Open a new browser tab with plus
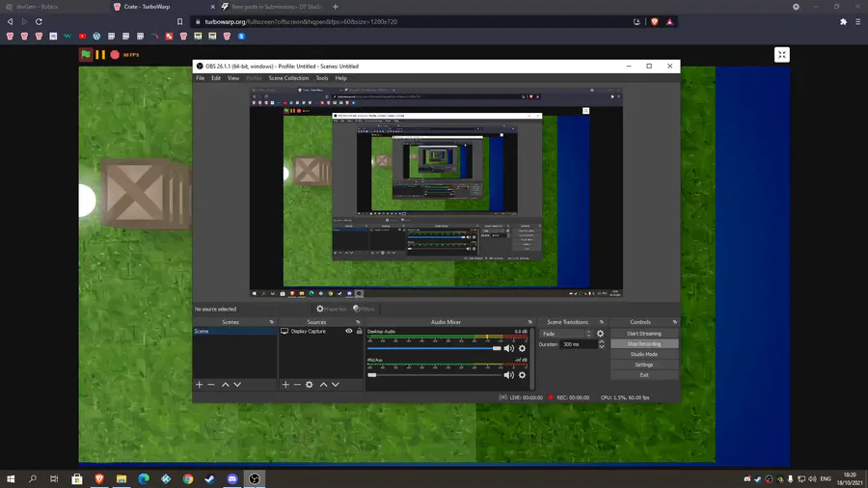 pyautogui.click(x=335, y=7)
